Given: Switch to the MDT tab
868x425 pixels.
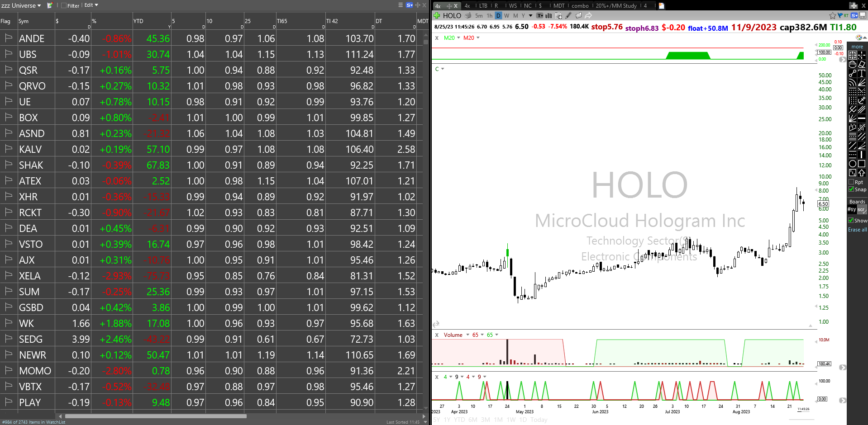Looking at the screenshot, I should (x=559, y=6).
